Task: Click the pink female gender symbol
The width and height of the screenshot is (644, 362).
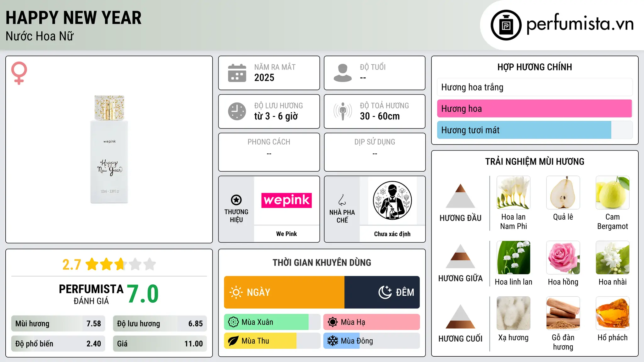Action: [x=19, y=73]
